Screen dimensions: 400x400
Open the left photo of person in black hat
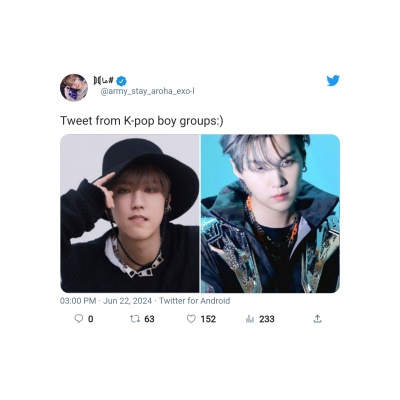pos(130,213)
